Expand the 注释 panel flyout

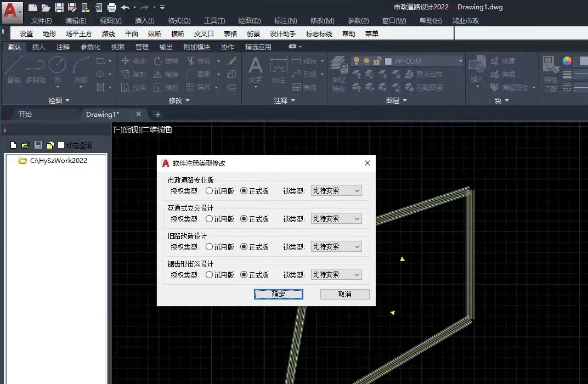[285, 100]
